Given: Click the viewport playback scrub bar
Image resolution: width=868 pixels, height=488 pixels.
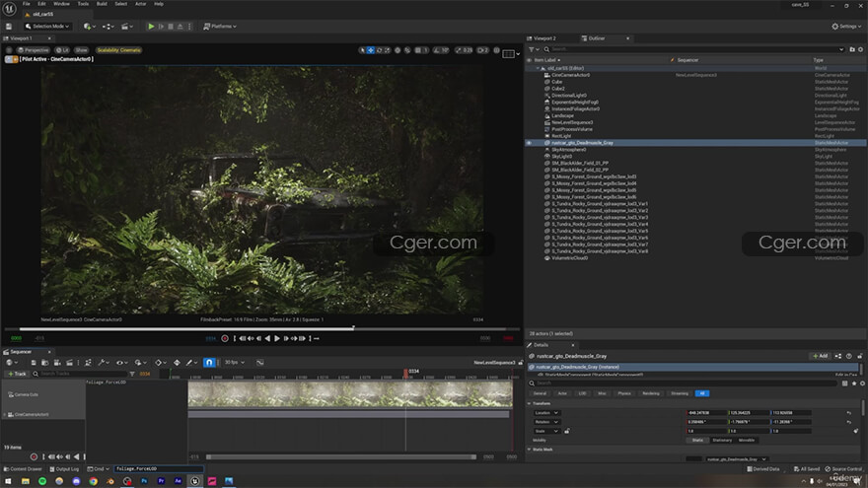Looking at the screenshot, I should (261, 328).
